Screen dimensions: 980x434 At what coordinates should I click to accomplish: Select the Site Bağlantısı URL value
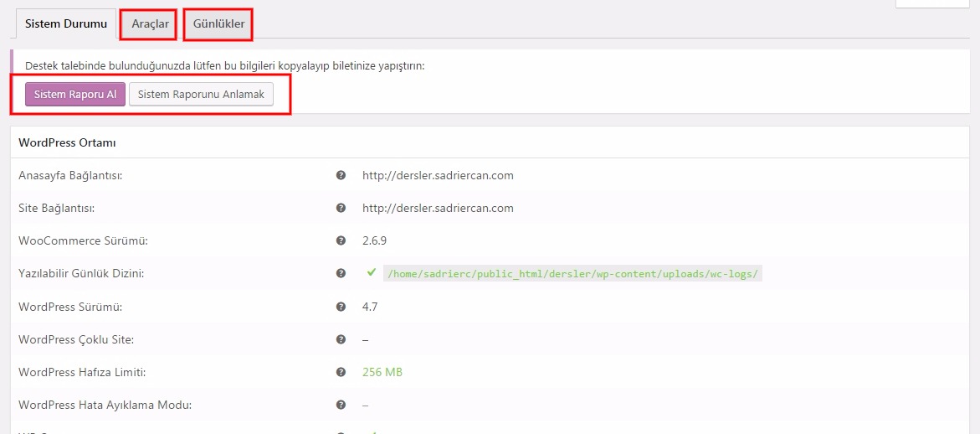[x=438, y=208]
